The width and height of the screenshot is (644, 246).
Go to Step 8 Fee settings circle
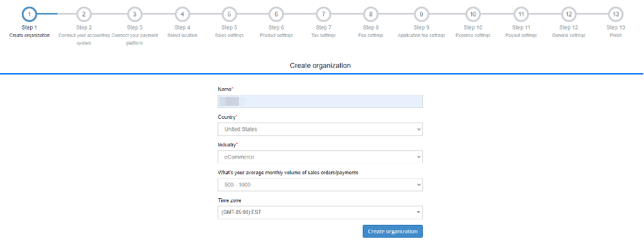tap(371, 14)
